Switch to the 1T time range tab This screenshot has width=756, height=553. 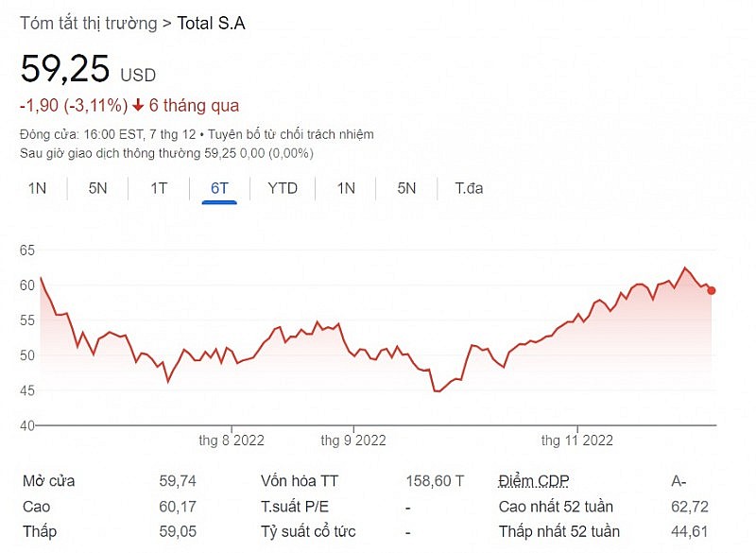tap(159, 188)
